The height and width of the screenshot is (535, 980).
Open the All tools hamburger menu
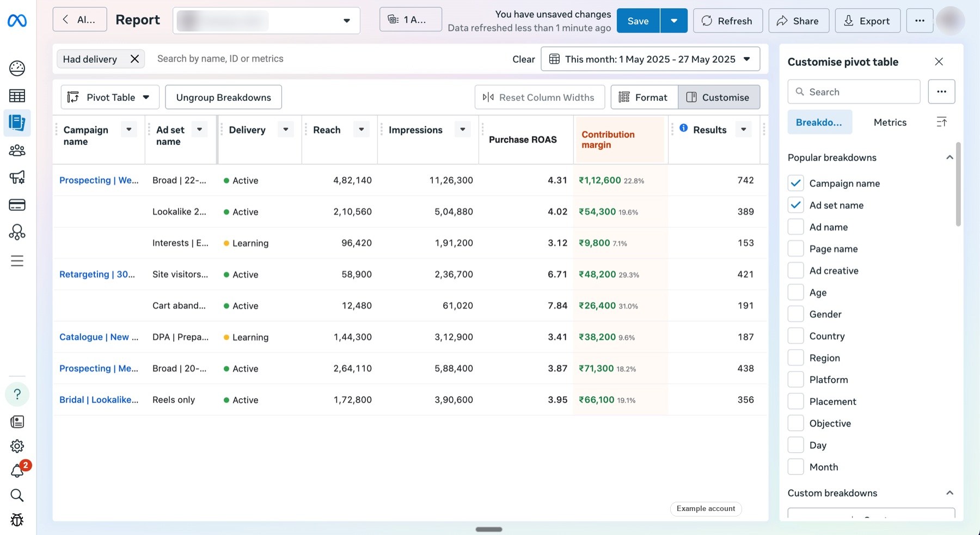(17, 261)
